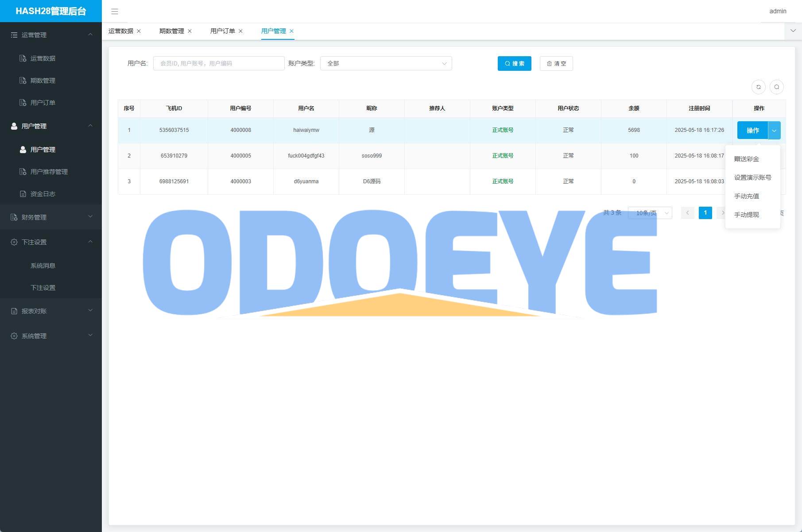Image resolution: width=802 pixels, height=532 pixels.
Task: Click the soso999 nickname cell
Action: [x=372, y=156]
